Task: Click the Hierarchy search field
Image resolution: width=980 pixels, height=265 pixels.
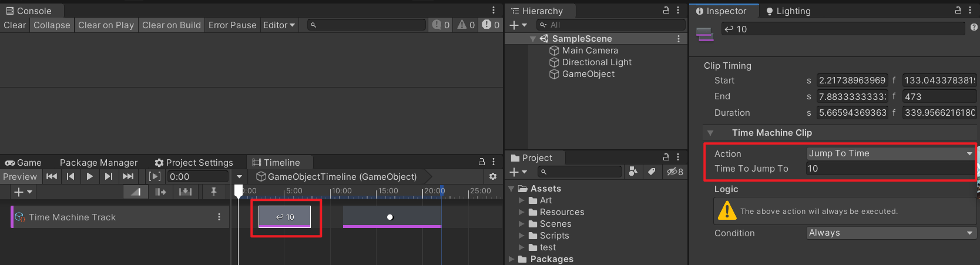Action: pyautogui.click(x=612, y=25)
